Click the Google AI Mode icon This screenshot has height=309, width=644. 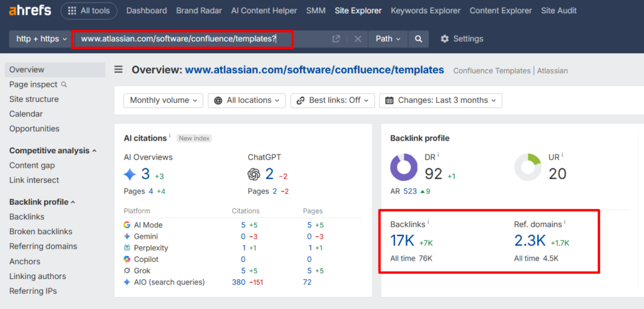pos(127,225)
